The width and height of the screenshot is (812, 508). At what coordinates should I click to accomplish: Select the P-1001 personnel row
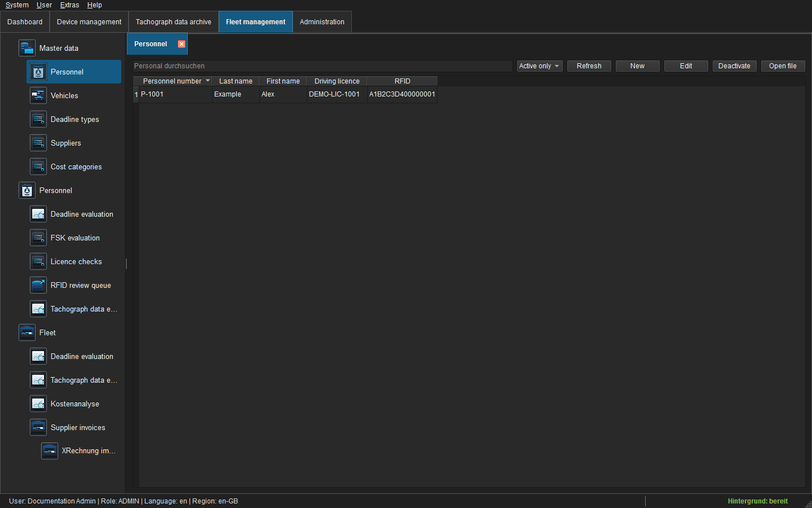[x=285, y=94]
